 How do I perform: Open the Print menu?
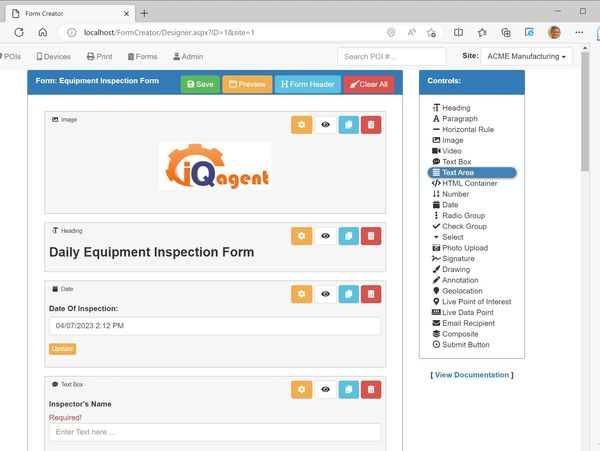pyautogui.click(x=99, y=57)
